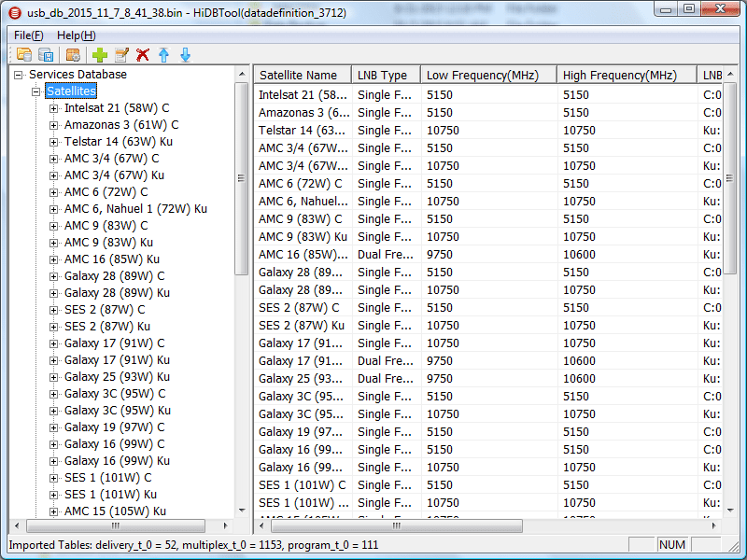Viewport: 747px width, 560px height.
Task: Expand the Telstar 14 (63W) Ku node
Action: click(x=53, y=142)
